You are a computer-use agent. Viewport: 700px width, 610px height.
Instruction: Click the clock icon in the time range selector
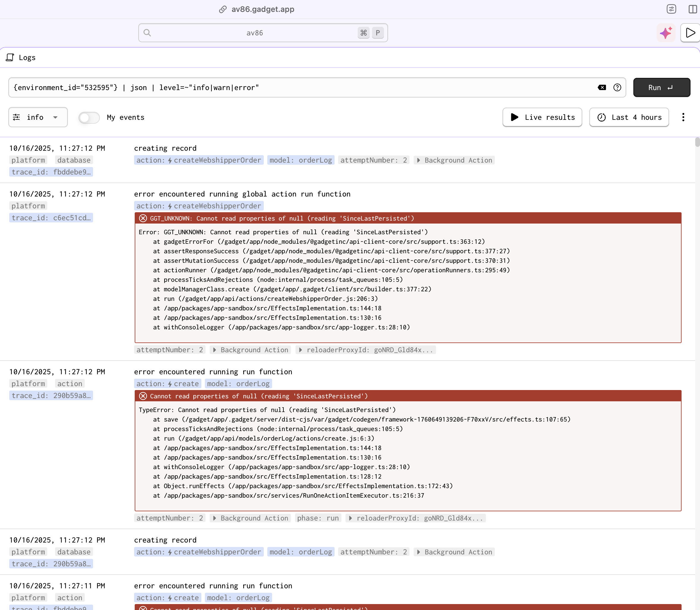(x=601, y=117)
